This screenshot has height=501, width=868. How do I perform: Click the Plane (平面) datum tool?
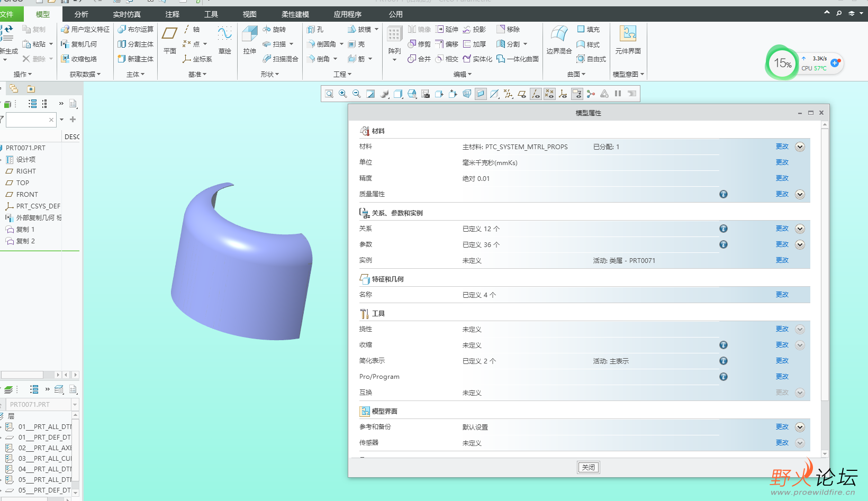coord(169,40)
